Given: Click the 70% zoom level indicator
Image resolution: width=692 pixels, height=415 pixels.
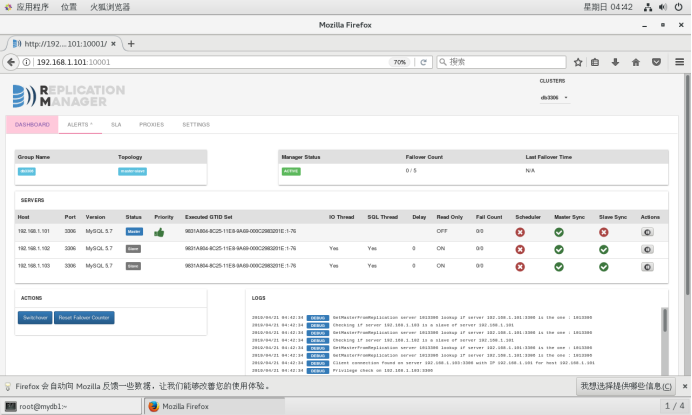Looking at the screenshot, I should pyautogui.click(x=399, y=62).
